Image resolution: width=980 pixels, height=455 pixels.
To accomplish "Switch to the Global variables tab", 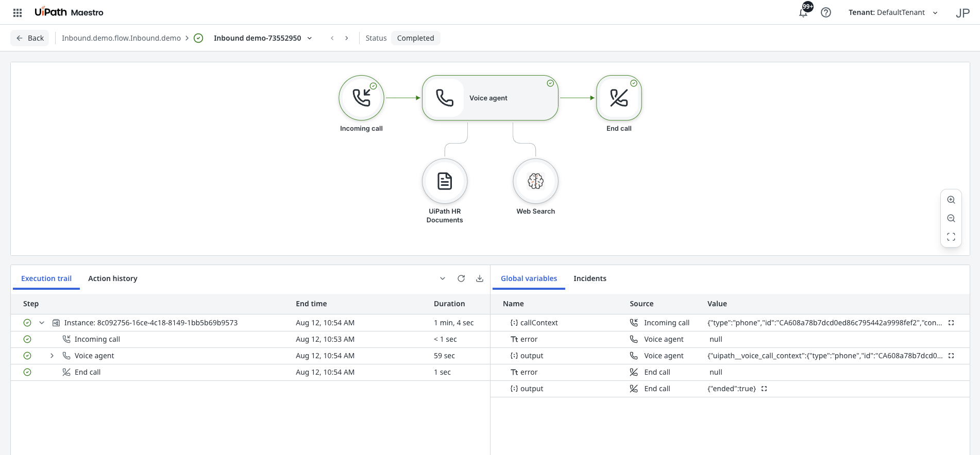I will tap(529, 278).
